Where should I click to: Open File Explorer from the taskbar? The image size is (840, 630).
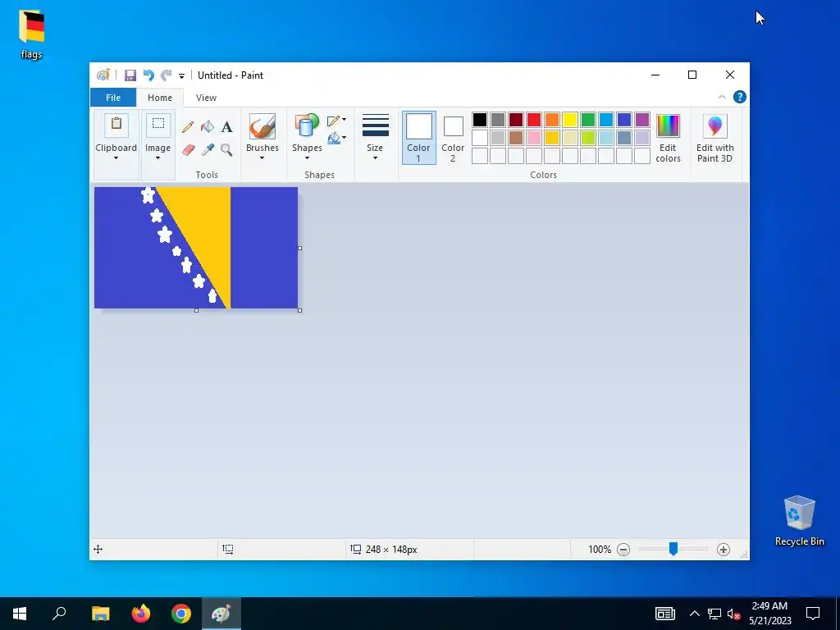(101, 614)
